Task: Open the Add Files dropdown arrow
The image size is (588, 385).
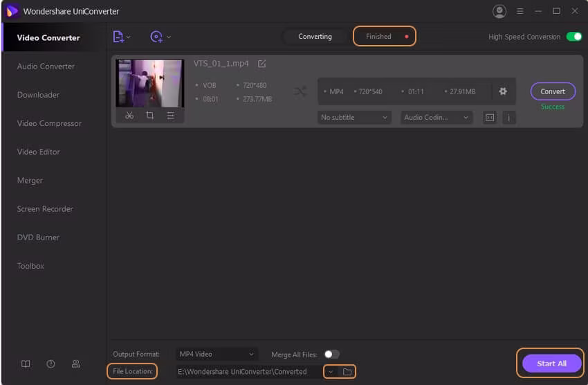Action: [129, 37]
